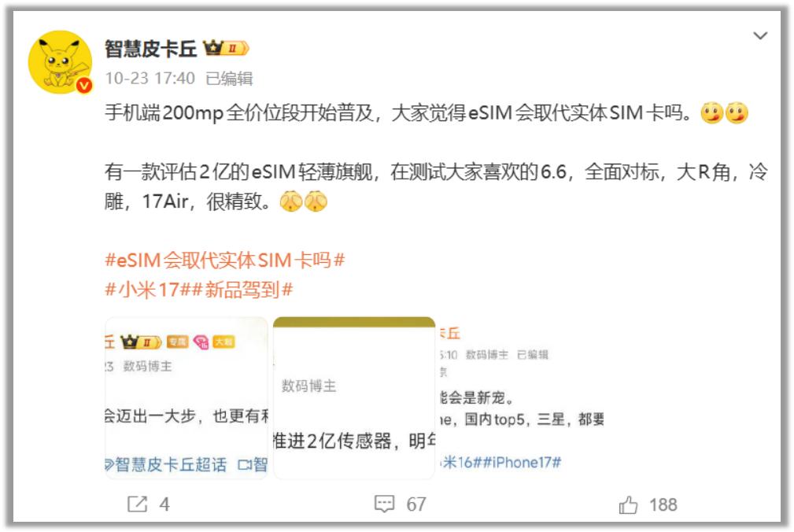The image size is (794, 532).
Task: Click the comment count 67
Action: [415, 504]
